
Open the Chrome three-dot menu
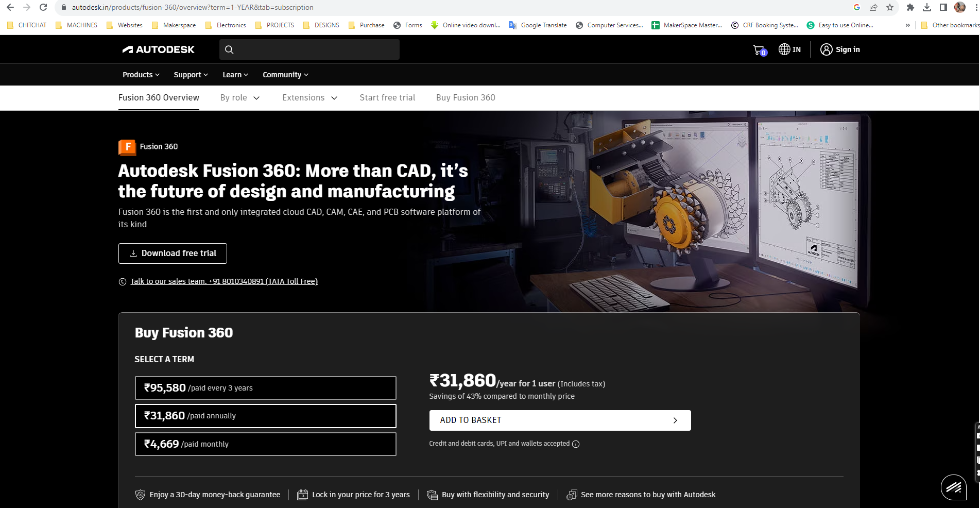pyautogui.click(x=976, y=7)
